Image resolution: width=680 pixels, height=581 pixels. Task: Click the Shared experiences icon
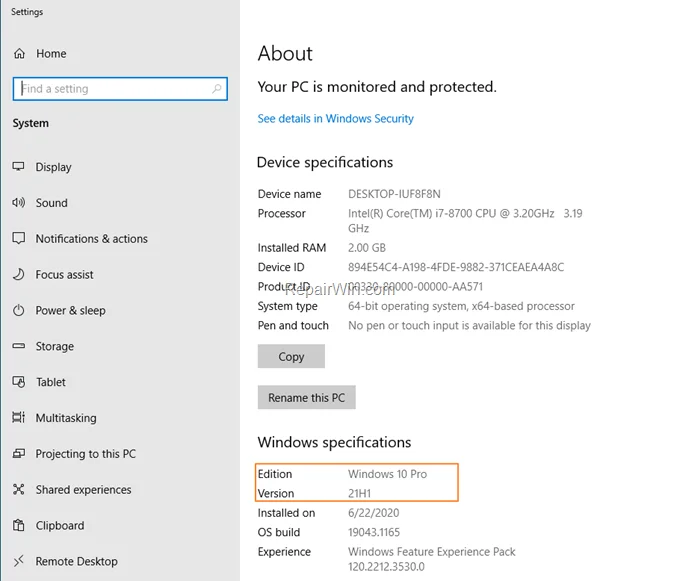(x=19, y=490)
